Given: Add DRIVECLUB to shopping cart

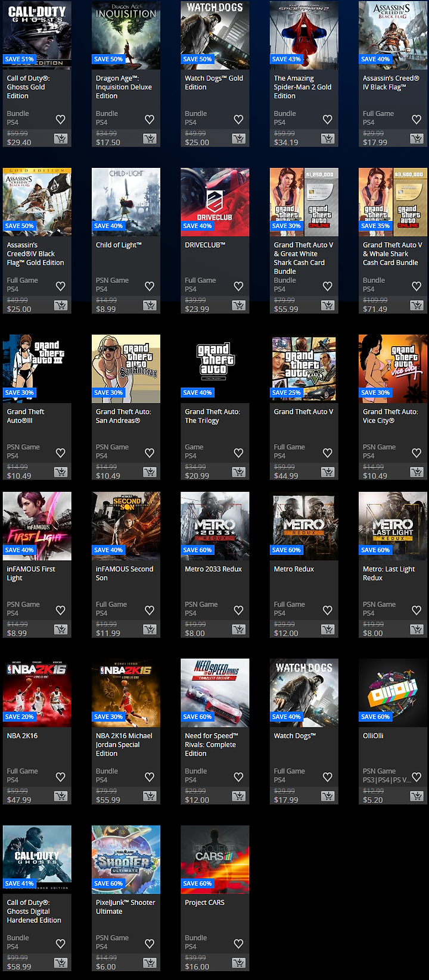Looking at the screenshot, I should pyautogui.click(x=239, y=305).
